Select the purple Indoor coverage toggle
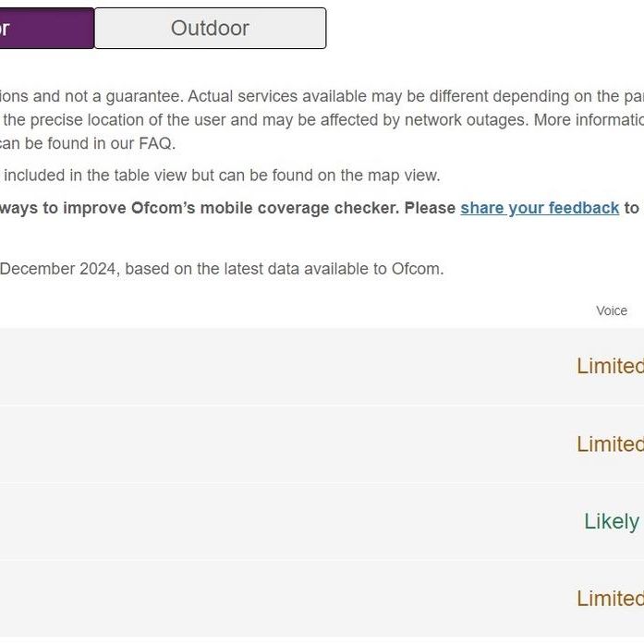The width and height of the screenshot is (644, 644). tap(46, 28)
